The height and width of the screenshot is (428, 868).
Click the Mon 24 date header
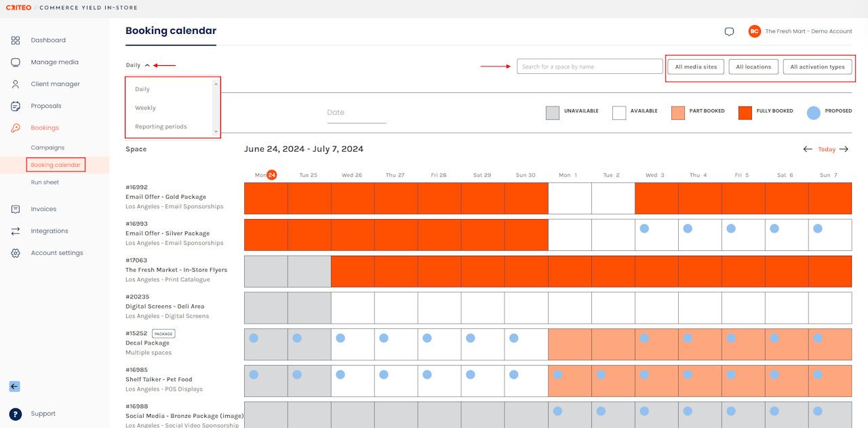pyautogui.click(x=266, y=175)
